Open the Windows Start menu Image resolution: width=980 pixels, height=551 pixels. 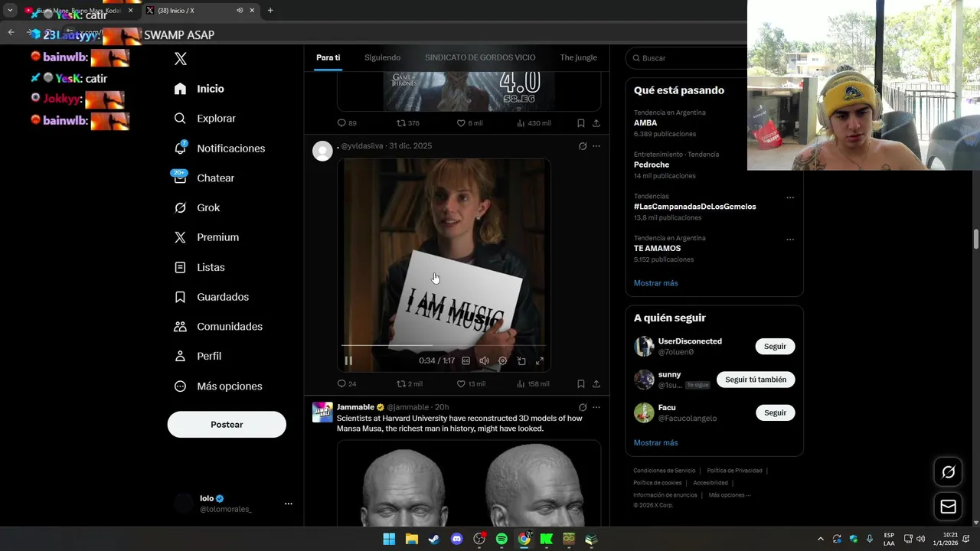click(389, 539)
